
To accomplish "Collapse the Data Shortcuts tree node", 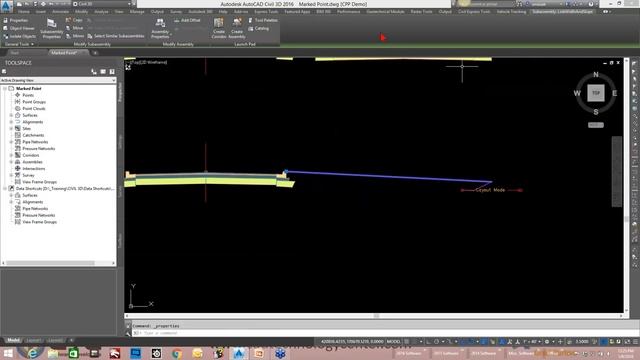I will (x=5, y=189).
